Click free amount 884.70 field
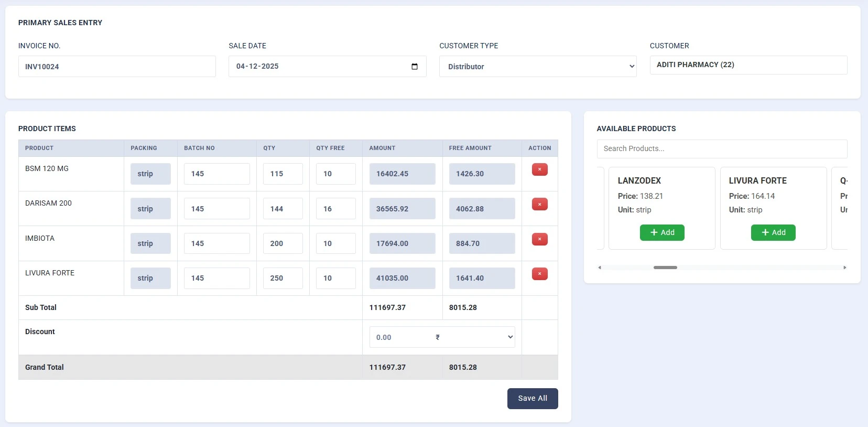This screenshot has width=868, height=427. click(x=482, y=243)
